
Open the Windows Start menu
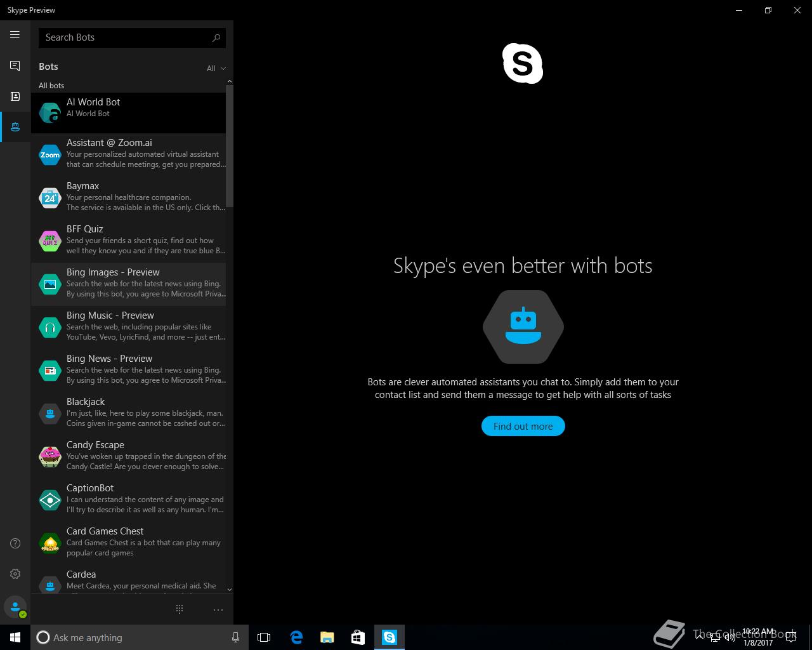(x=15, y=637)
